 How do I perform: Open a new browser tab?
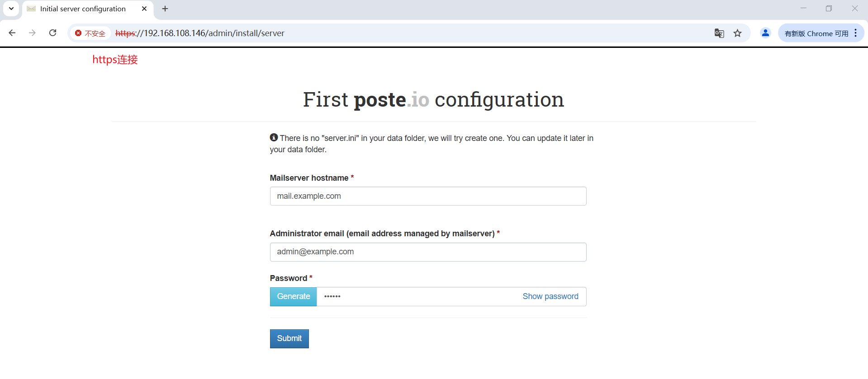click(x=165, y=9)
